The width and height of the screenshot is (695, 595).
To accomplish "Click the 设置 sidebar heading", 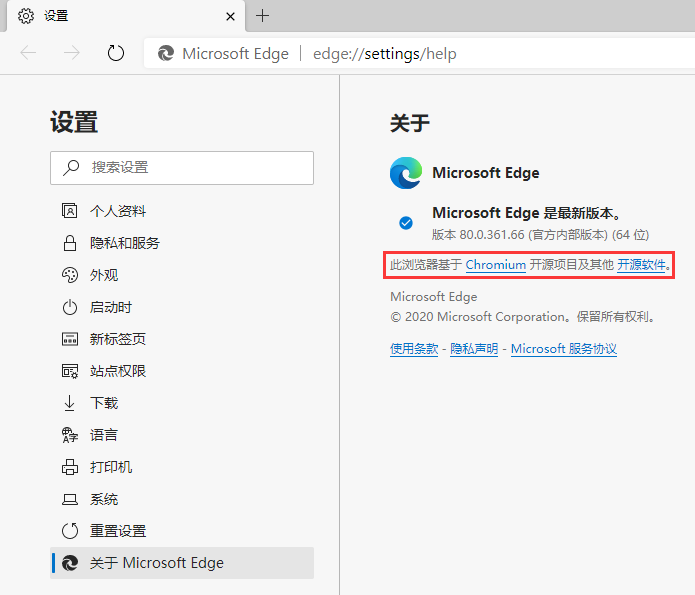I will [74, 122].
